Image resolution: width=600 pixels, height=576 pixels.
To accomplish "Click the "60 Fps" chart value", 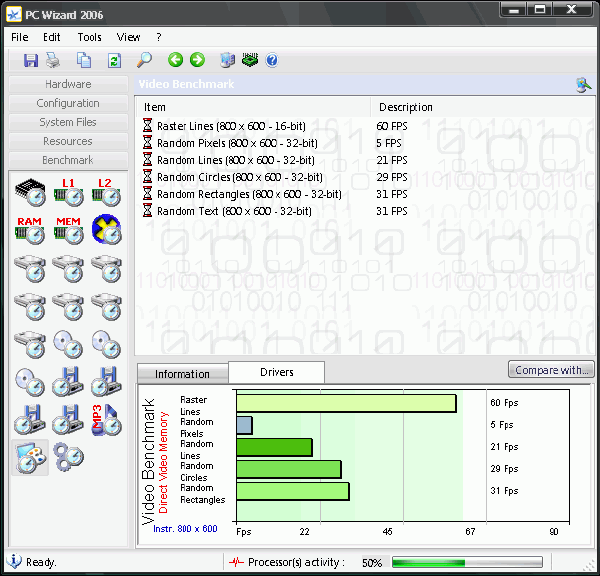I will click(504, 403).
